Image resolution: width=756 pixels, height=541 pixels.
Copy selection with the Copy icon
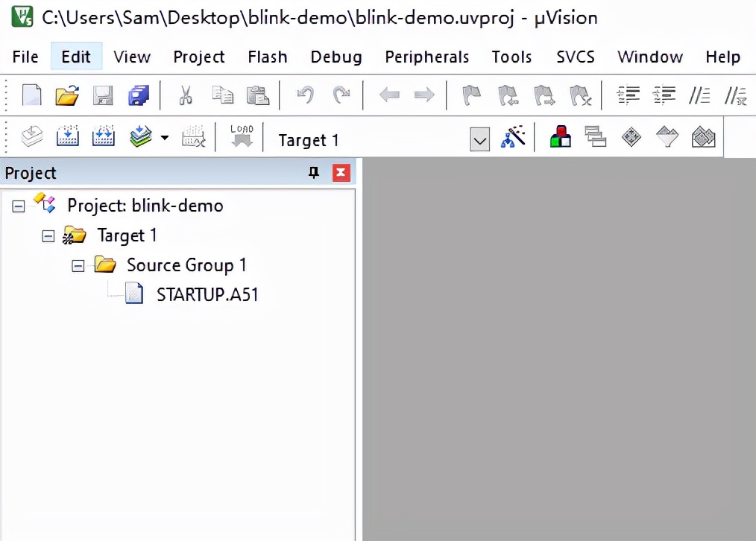click(x=222, y=95)
